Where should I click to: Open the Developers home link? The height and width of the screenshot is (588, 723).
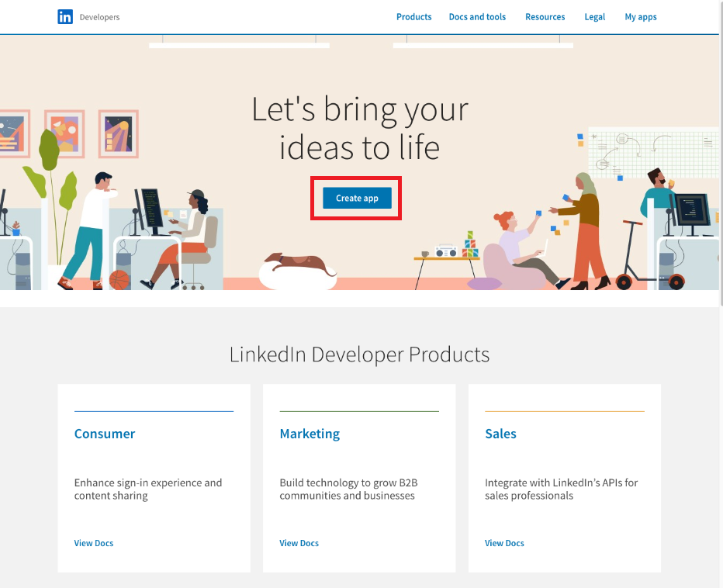click(99, 17)
